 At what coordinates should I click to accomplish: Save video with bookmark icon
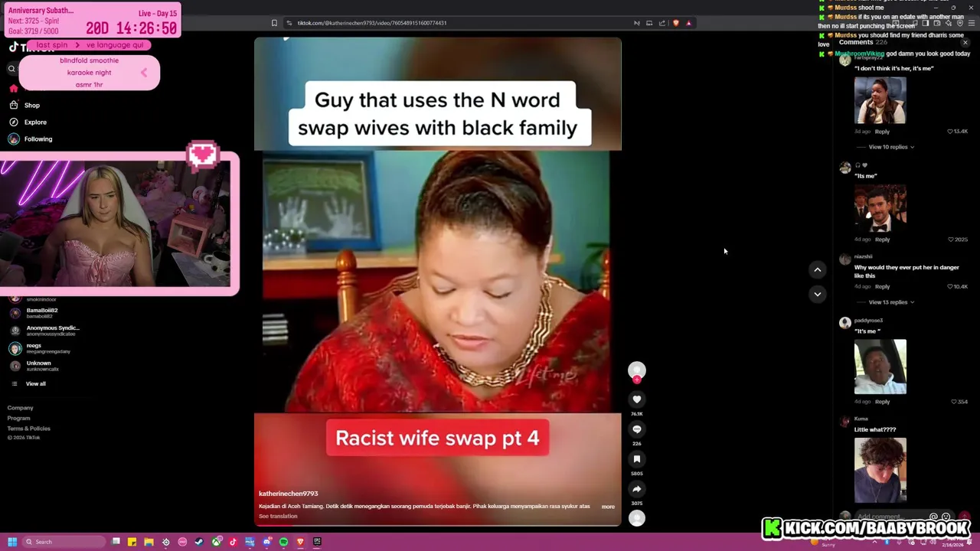(x=636, y=459)
